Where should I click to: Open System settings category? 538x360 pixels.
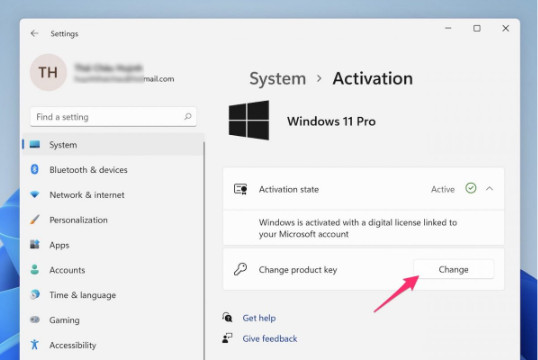click(113, 144)
